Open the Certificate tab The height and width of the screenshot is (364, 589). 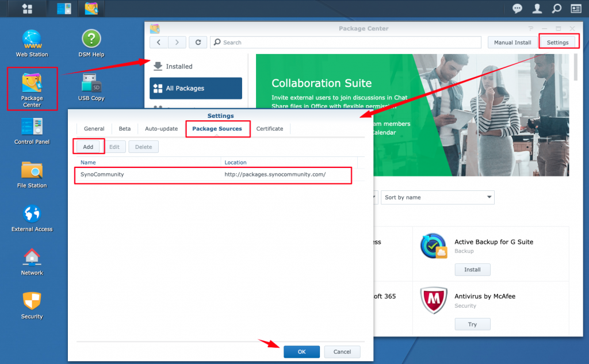click(x=270, y=128)
